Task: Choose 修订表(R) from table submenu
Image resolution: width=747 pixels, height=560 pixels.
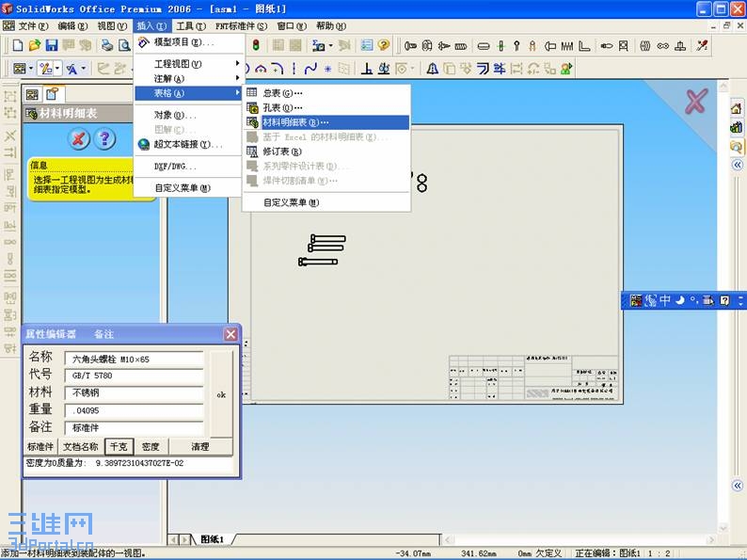Action: 326,152
